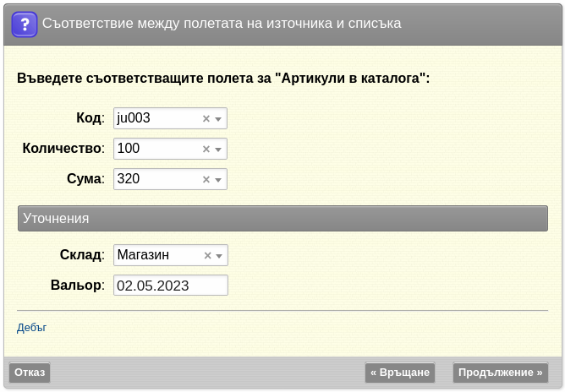Click the Отказ button
565x392 pixels.
tap(30, 373)
